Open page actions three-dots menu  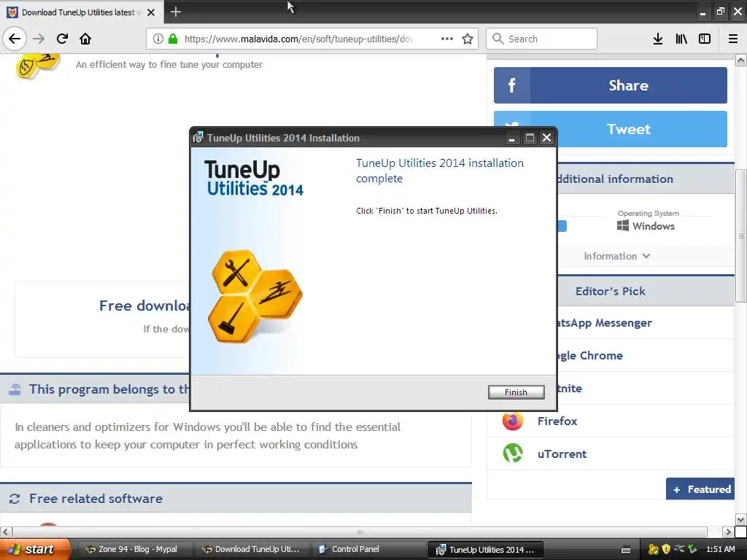coord(447,39)
